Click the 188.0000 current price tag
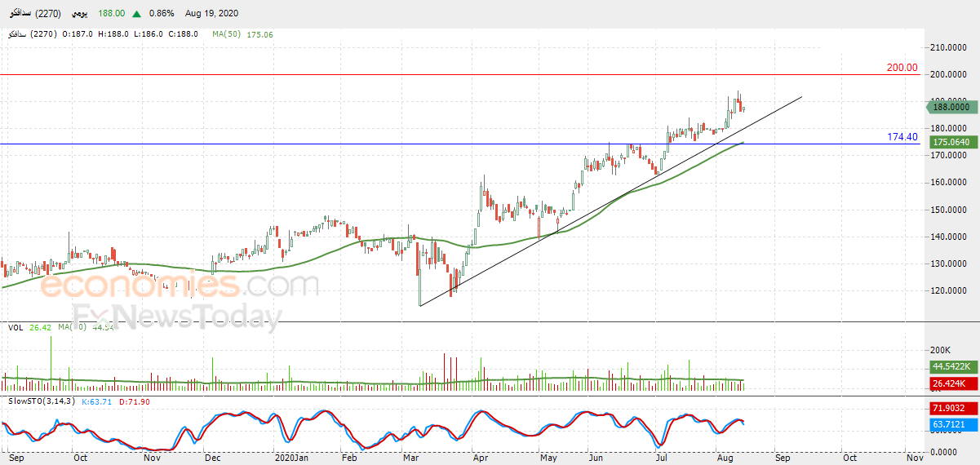 [951, 107]
